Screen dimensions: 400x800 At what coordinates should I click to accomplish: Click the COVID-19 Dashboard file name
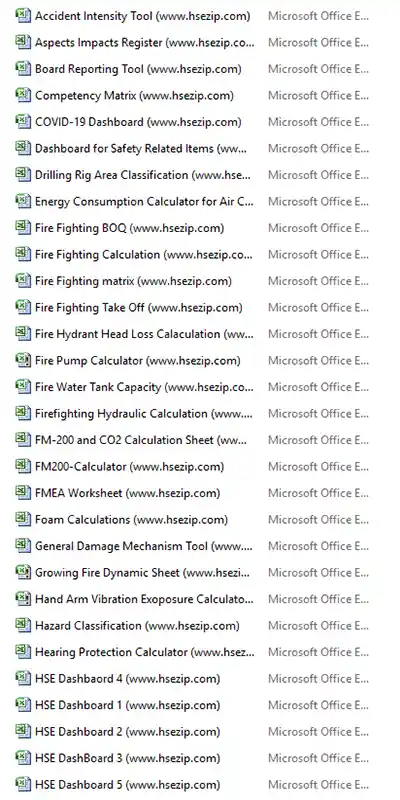coord(138,122)
